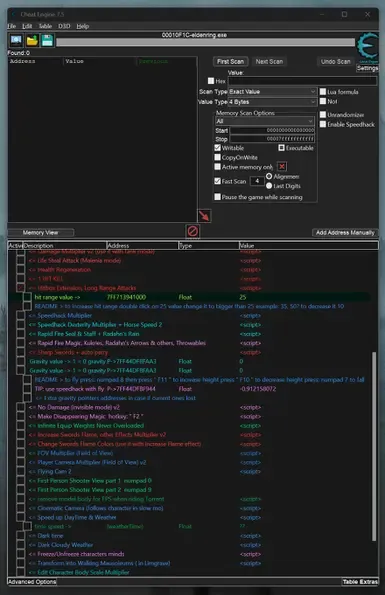385x595 pixels.
Task: Check Enable Speedhack
Action: [x=323, y=124]
